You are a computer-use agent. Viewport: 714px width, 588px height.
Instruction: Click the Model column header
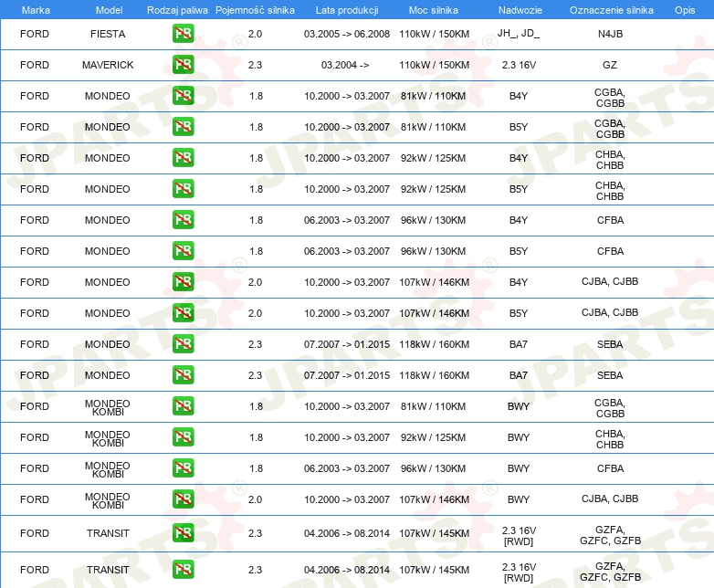pyautogui.click(x=109, y=10)
